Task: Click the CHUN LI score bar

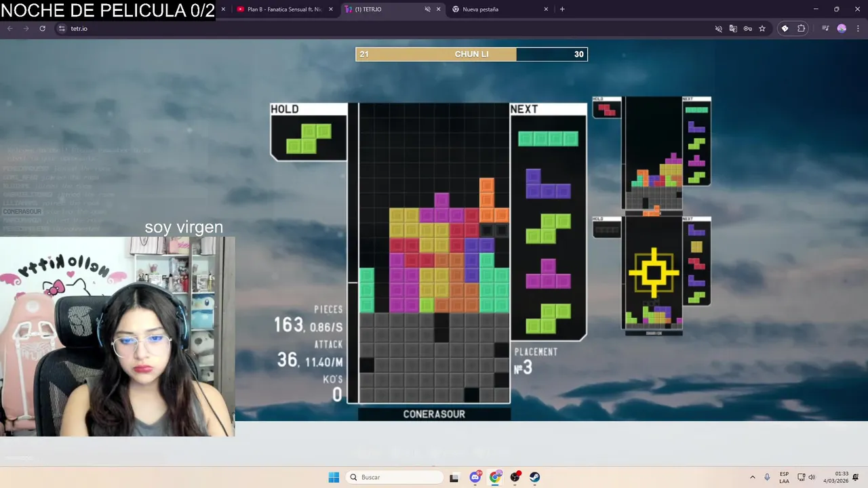Action: pos(471,54)
